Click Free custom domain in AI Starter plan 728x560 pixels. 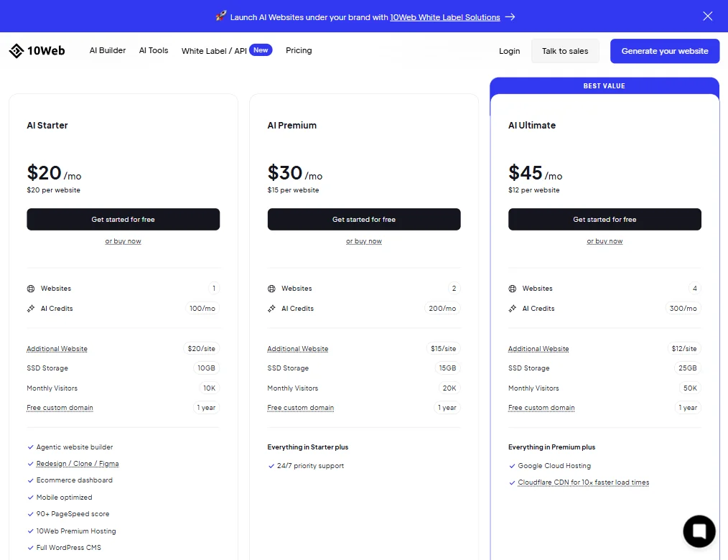click(60, 408)
